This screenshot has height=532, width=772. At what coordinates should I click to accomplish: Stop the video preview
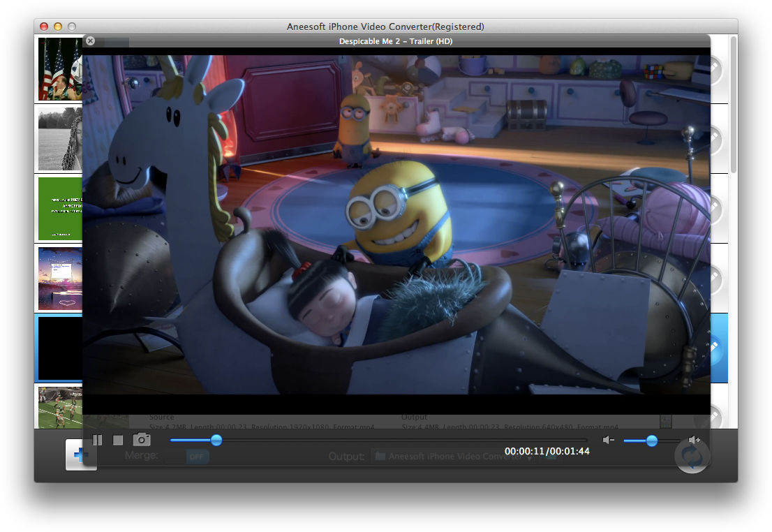point(118,440)
